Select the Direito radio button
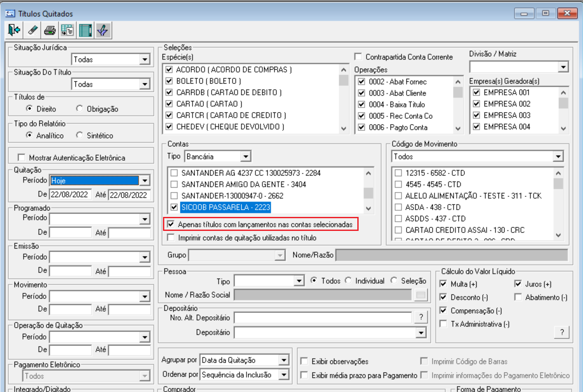 pos(29,108)
